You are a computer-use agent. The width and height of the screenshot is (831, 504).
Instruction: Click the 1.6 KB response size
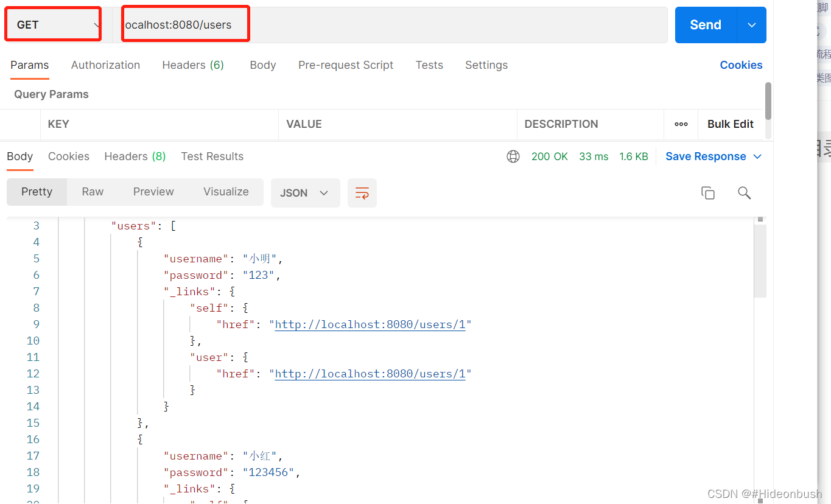tap(634, 156)
